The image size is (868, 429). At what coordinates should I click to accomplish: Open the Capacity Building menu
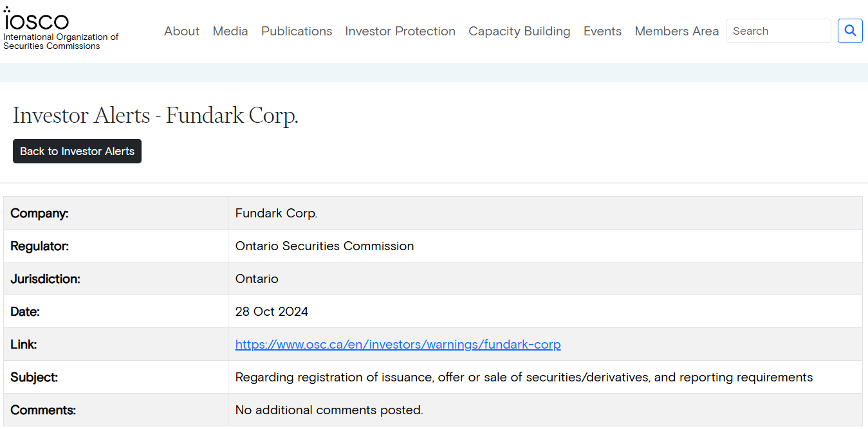(x=519, y=31)
